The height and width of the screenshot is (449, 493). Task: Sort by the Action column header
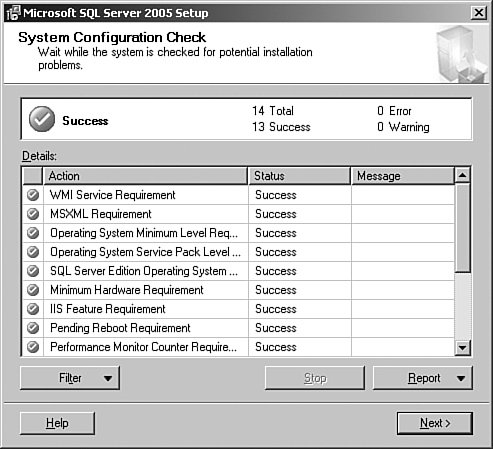click(145, 176)
